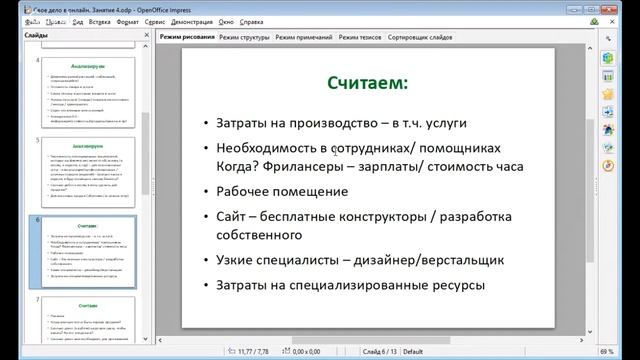Click bullet Сайт – бесплатные конструкторы
This screenshot has height=360, width=640.
(x=364, y=226)
